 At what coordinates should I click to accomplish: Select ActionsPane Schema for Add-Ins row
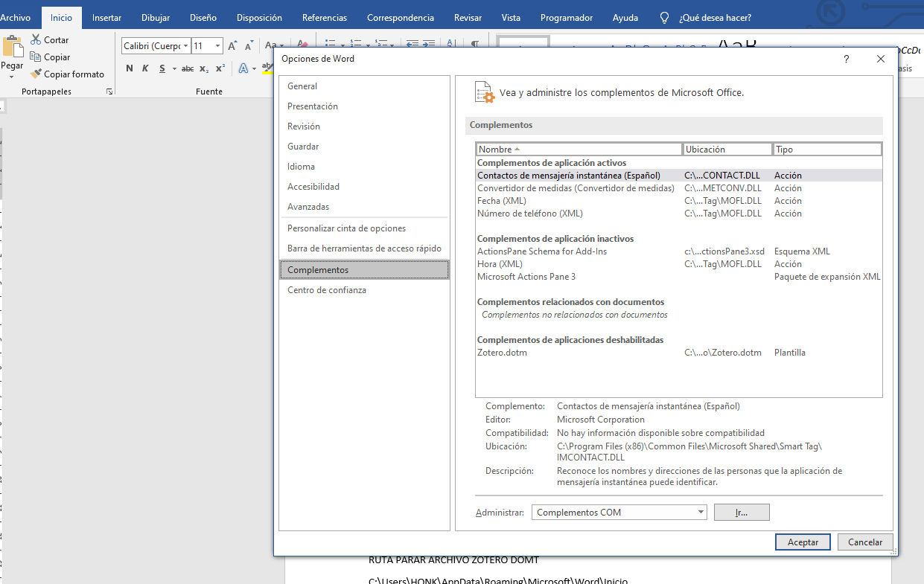pos(678,251)
